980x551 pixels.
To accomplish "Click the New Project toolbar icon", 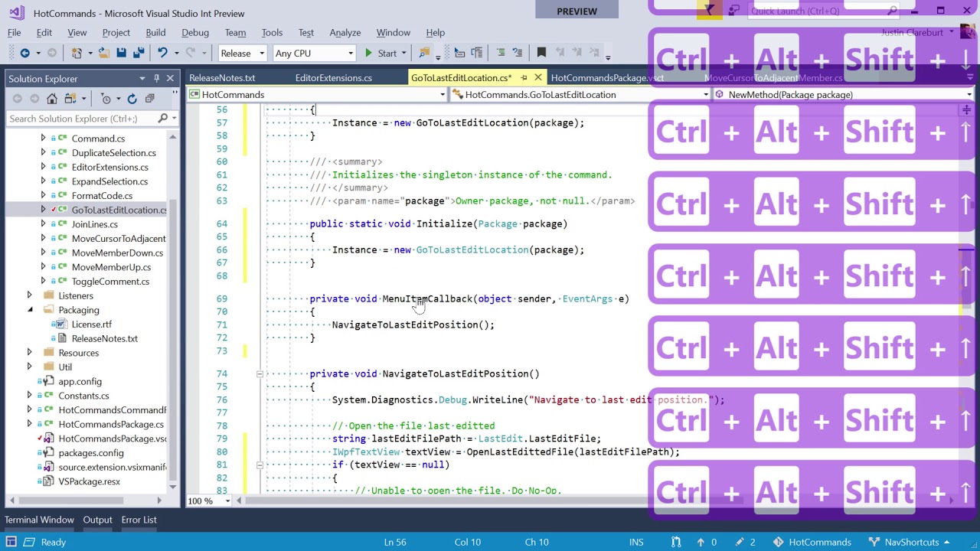I will [77, 53].
